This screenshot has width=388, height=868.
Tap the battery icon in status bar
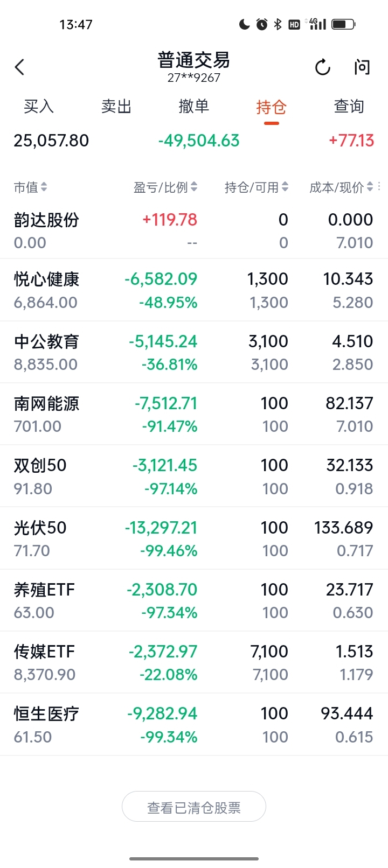tap(343, 24)
